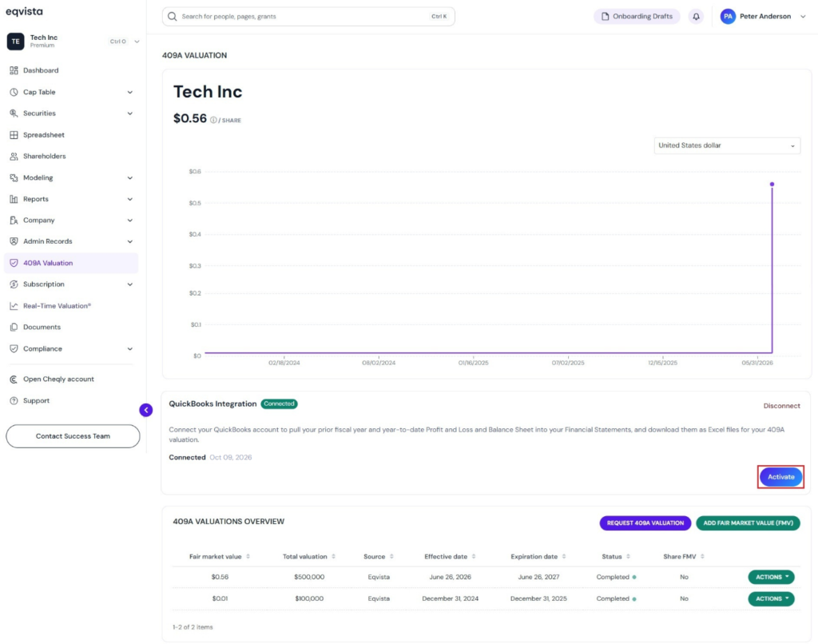Click the Shareholders people icon
This screenshot has width=818, height=644.
point(14,157)
